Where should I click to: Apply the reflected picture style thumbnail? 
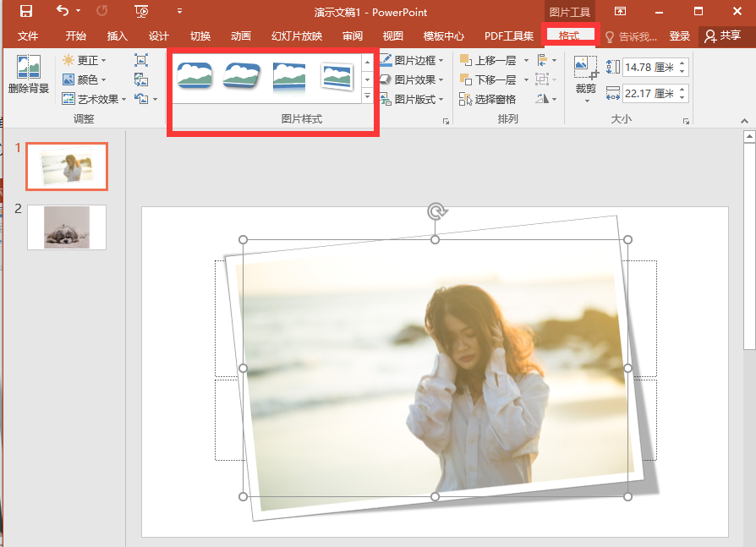[289, 77]
